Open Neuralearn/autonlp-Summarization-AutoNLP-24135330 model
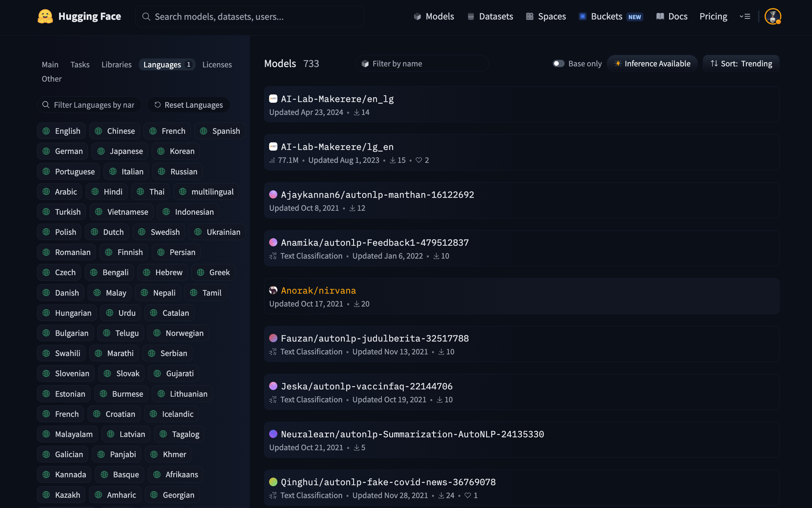The width and height of the screenshot is (812, 508). point(521,440)
